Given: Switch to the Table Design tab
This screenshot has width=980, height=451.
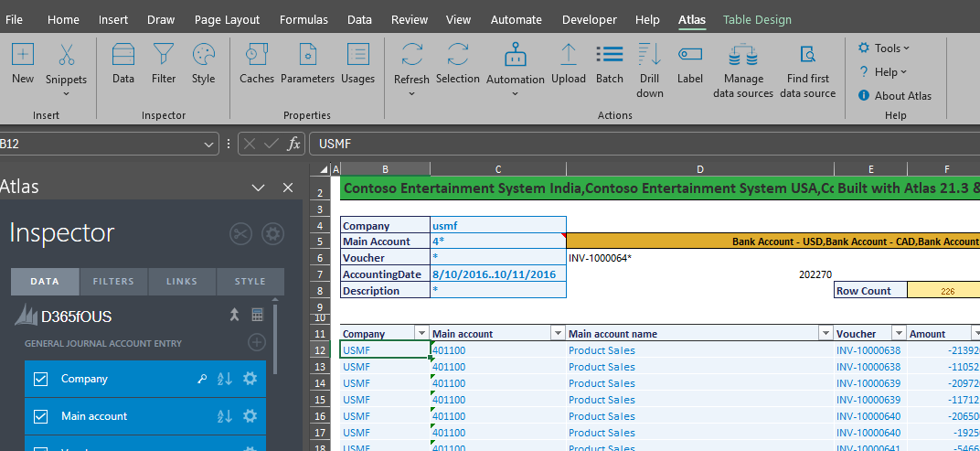Looking at the screenshot, I should [x=757, y=19].
